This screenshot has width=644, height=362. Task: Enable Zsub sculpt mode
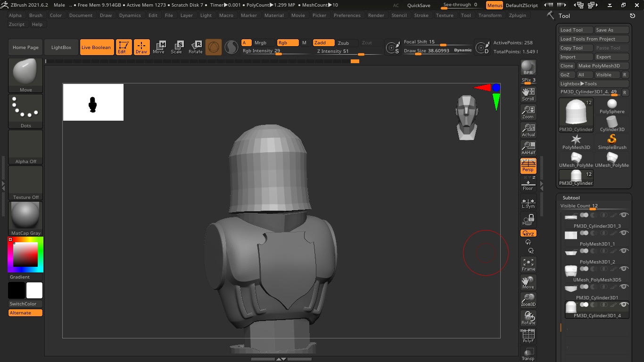[347, 43]
